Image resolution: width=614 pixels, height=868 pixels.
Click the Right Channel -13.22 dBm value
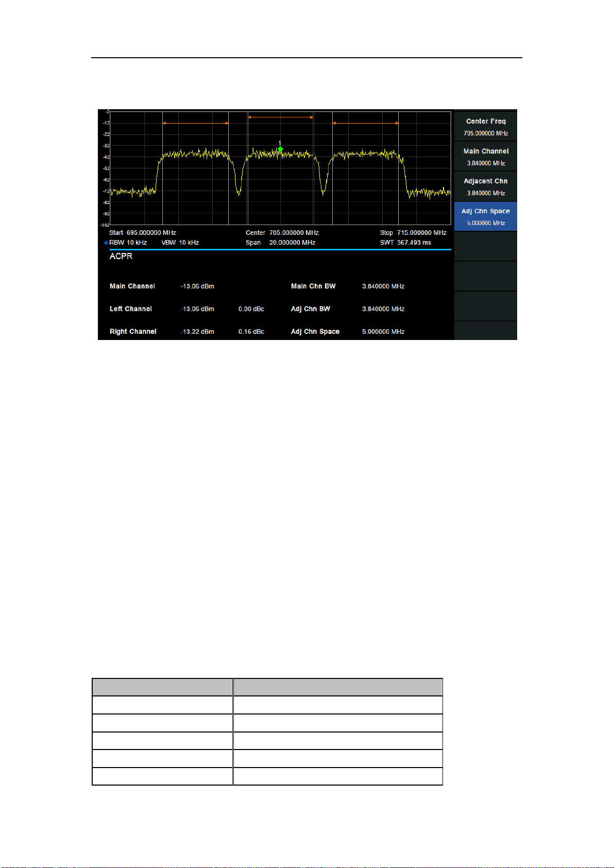(x=197, y=332)
